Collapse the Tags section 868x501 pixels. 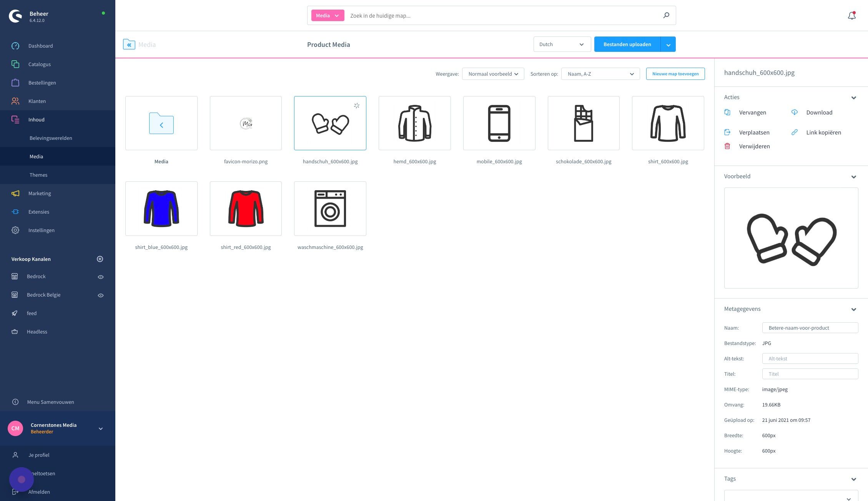pyautogui.click(x=854, y=479)
